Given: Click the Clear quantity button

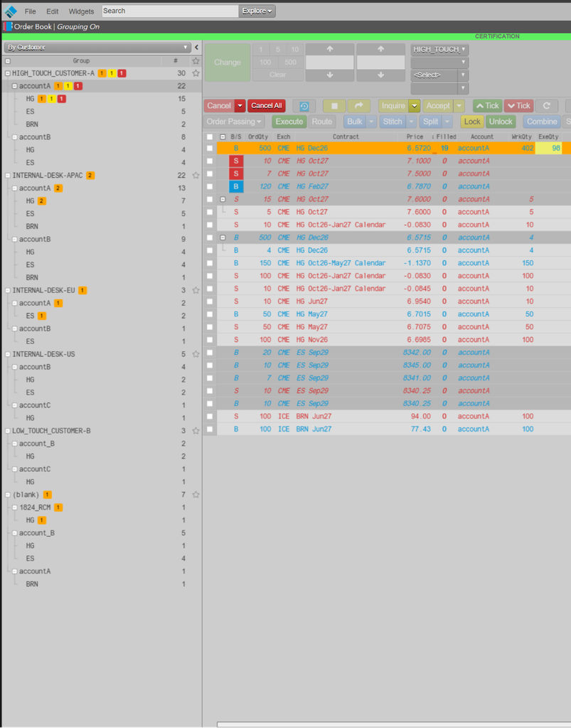Looking at the screenshot, I should (277, 75).
